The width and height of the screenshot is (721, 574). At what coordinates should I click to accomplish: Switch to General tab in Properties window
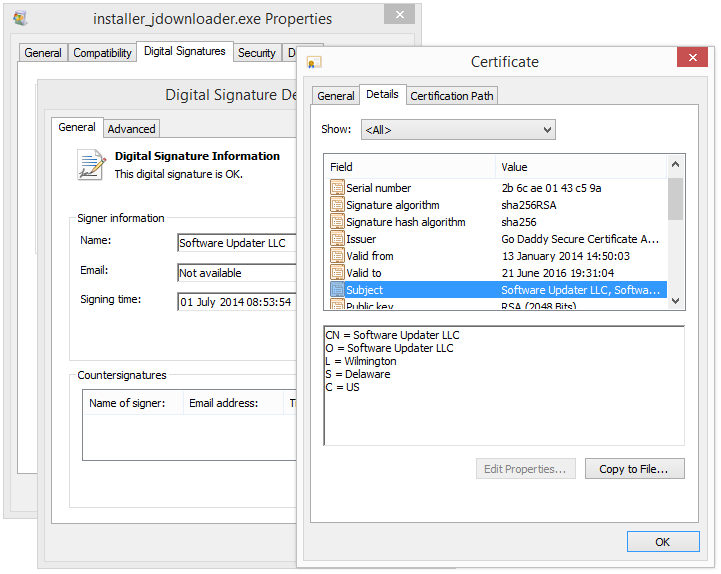pos(43,53)
